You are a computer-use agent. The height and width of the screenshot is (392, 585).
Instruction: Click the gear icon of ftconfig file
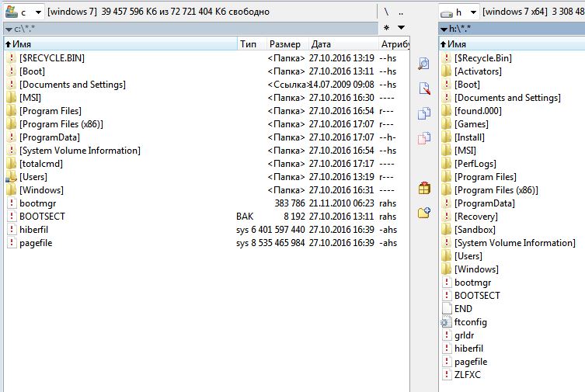pyautogui.click(x=446, y=322)
